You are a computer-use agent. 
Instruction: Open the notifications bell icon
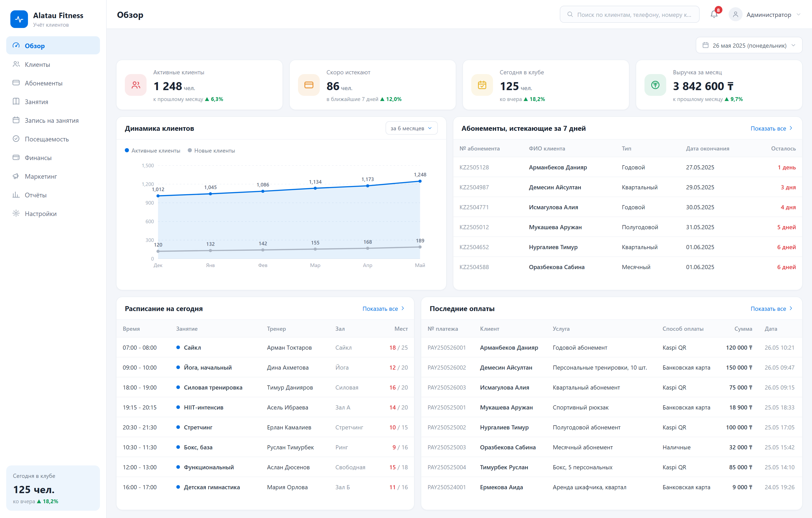714,15
